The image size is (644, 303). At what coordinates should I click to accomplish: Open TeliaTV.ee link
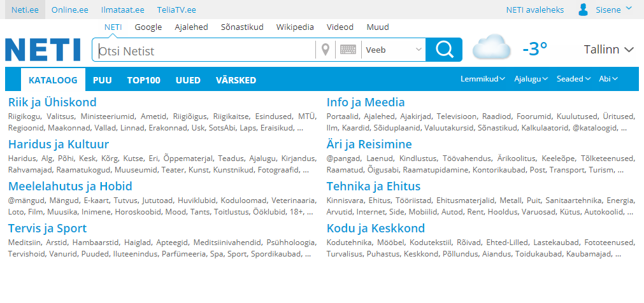click(x=176, y=10)
